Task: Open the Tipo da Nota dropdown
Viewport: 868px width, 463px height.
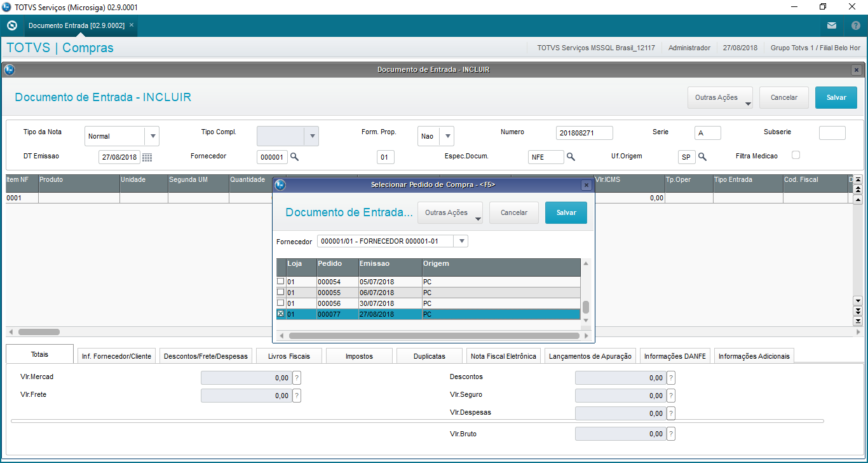Action: pyautogui.click(x=152, y=136)
